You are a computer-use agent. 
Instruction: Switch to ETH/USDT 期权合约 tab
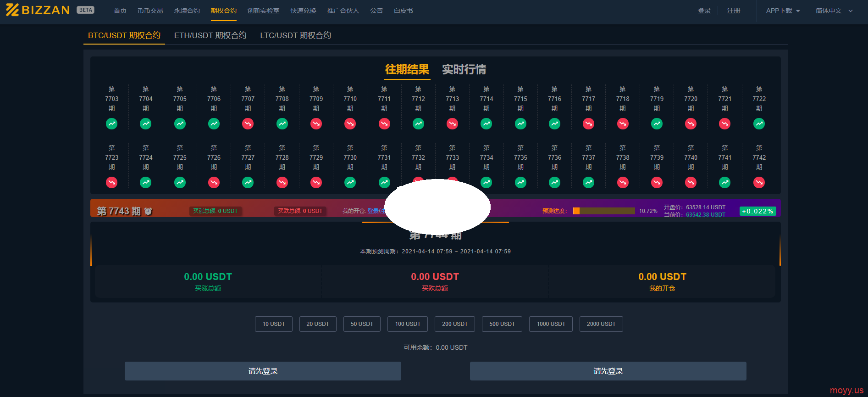pyautogui.click(x=210, y=35)
